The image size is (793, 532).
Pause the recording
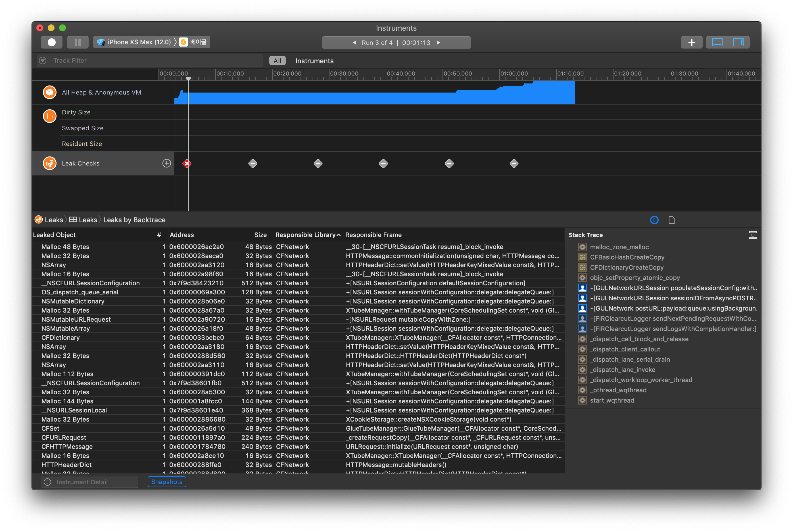[78, 42]
